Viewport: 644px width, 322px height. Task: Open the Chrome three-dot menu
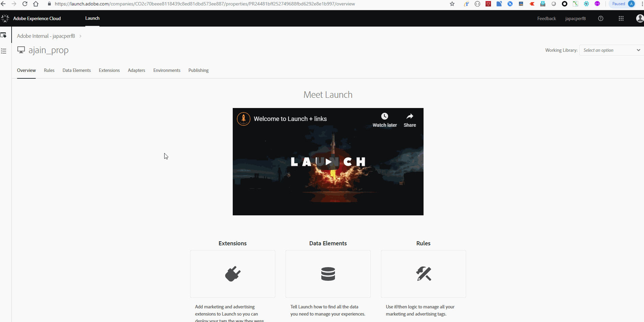(x=642, y=4)
